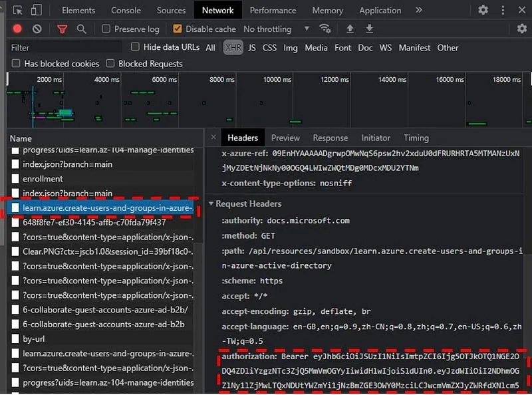The image size is (532, 395).
Task: Click the :authority docs.microsoft.com header
Action: [286, 221]
